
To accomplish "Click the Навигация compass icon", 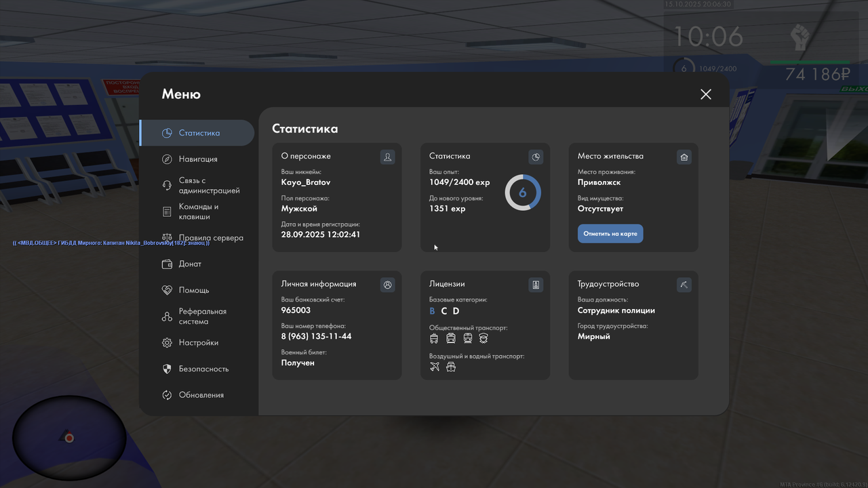I will (x=167, y=159).
